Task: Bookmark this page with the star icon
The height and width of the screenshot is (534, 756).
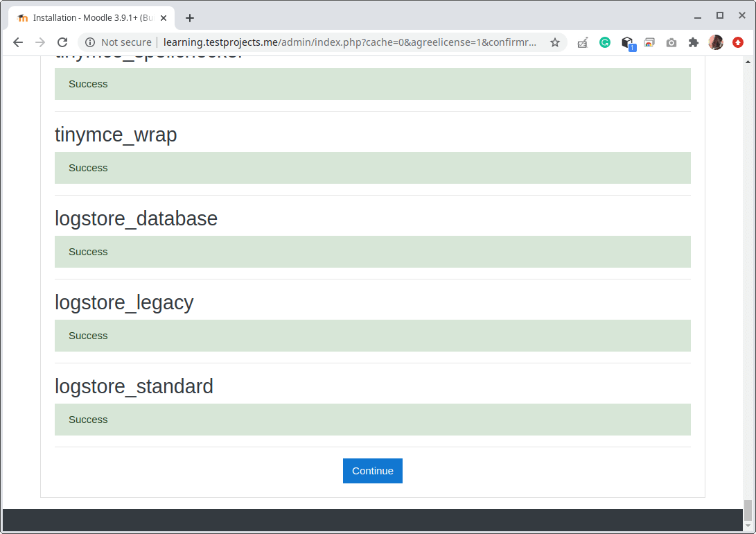Action: coord(555,42)
